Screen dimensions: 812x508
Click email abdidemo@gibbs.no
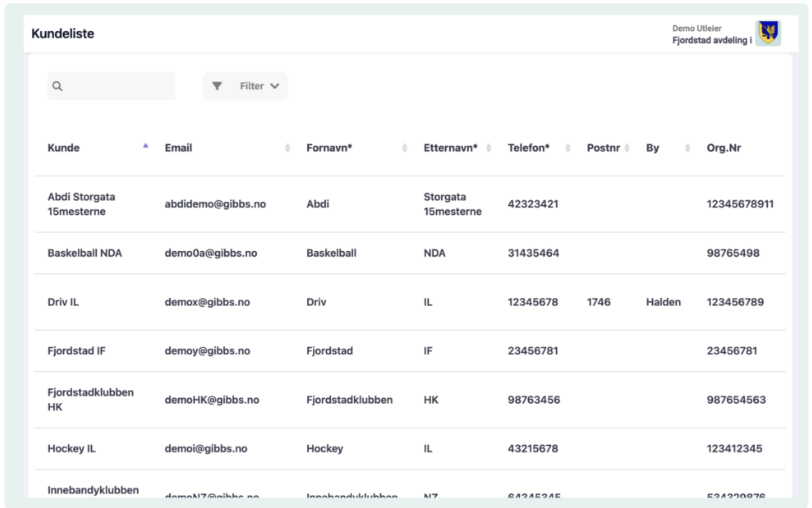coord(215,204)
